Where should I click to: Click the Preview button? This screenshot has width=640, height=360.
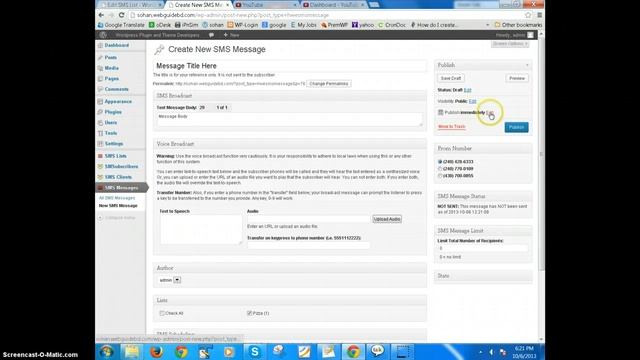(517, 78)
